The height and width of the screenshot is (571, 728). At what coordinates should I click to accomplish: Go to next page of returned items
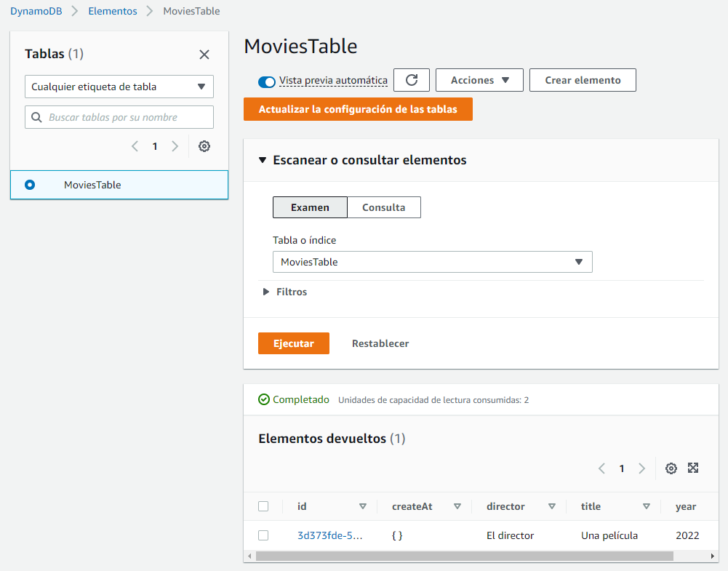641,468
